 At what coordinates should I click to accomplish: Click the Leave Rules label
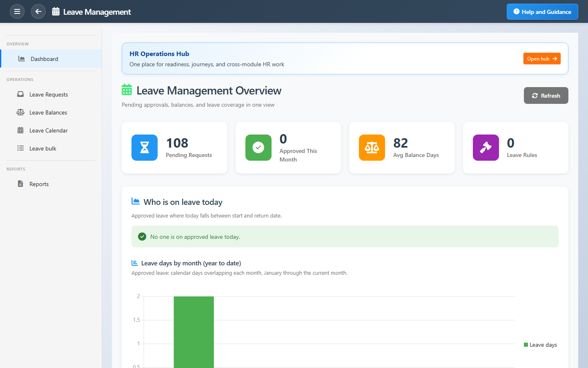(522, 155)
